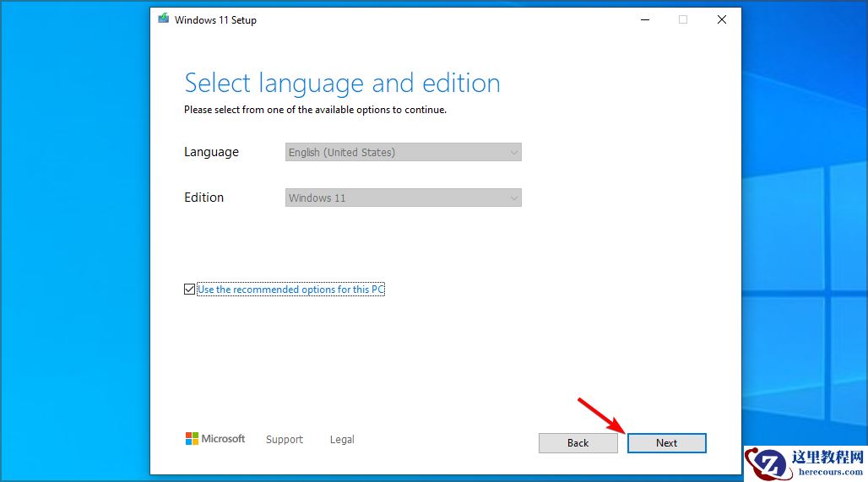
Task: Click the Microsoft logo
Action: (214, 439)
